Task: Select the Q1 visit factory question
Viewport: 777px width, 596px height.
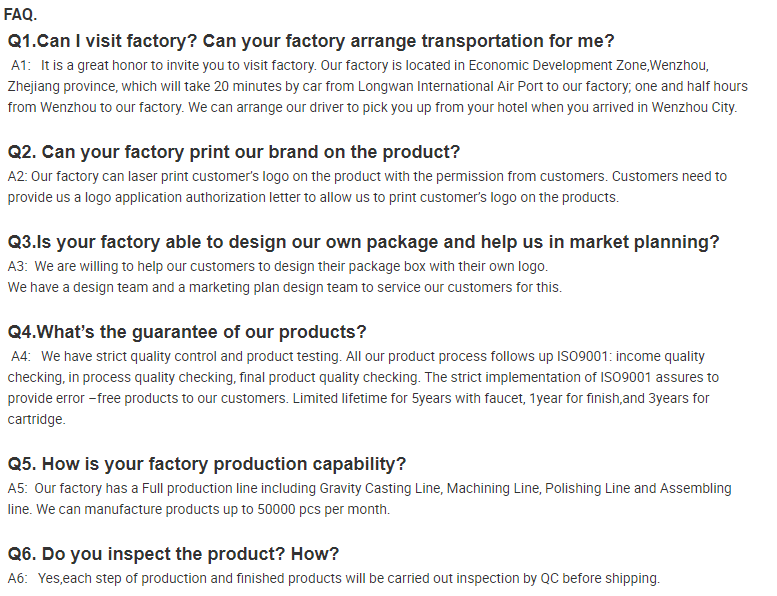Action: (311, 41)
